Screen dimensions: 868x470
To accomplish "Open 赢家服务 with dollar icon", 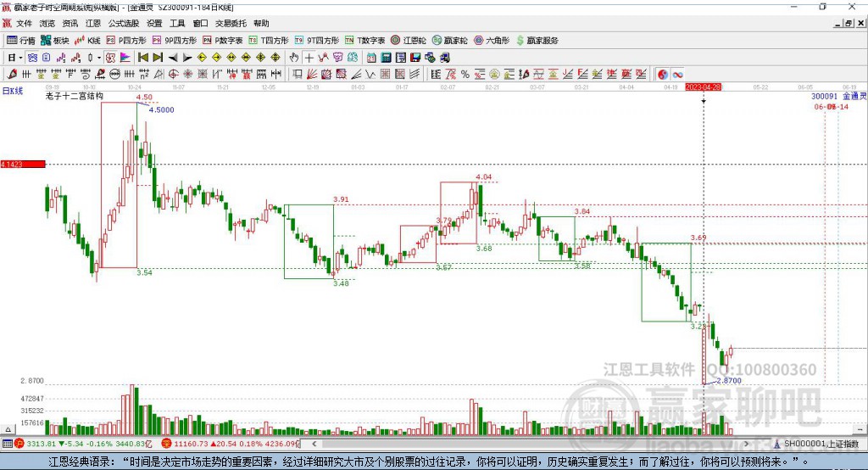I will [x=537, y=41].
